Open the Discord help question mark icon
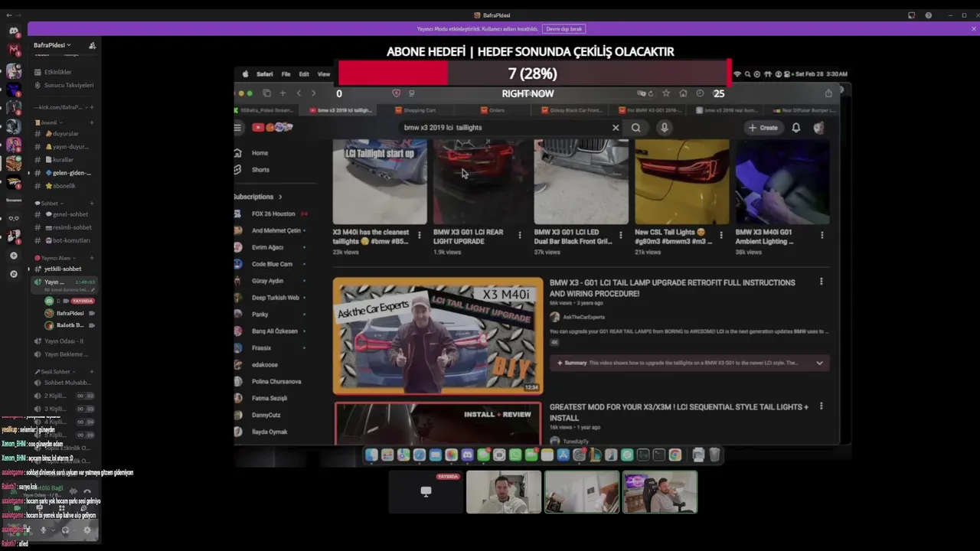 tap(928, 15)
